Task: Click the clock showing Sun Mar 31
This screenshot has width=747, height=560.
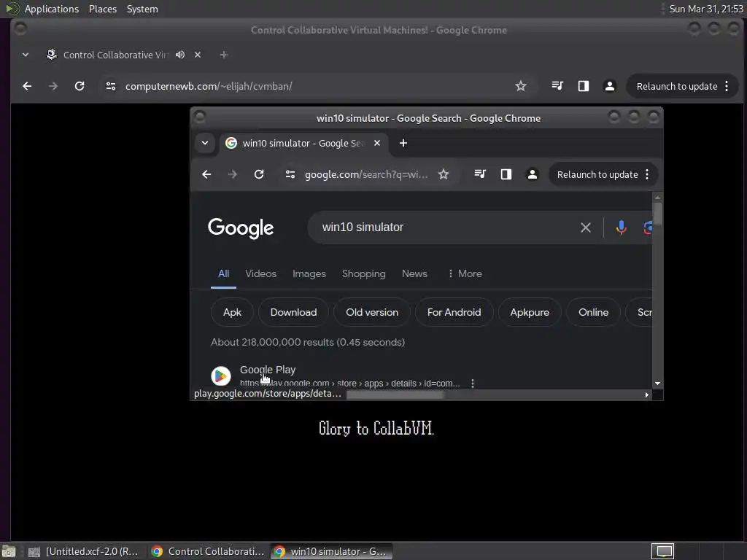Action: (706, 9)
